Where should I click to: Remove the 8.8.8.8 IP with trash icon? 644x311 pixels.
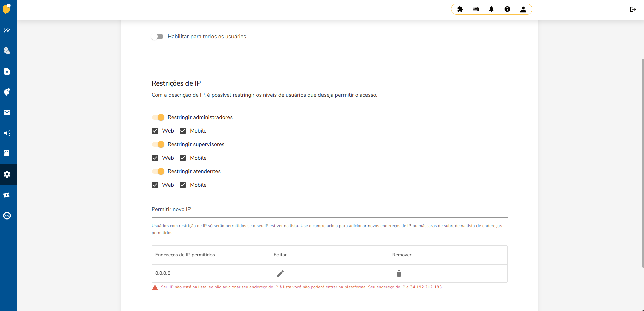(399, 273)
